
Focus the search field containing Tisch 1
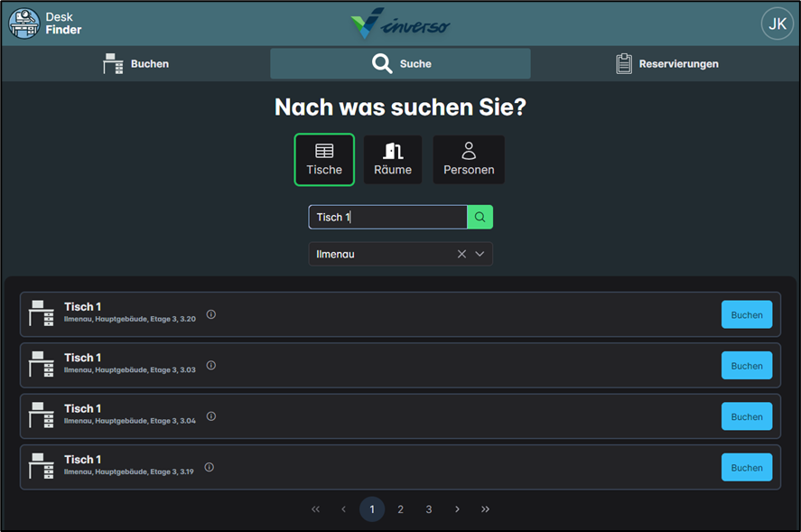point(387,217)
